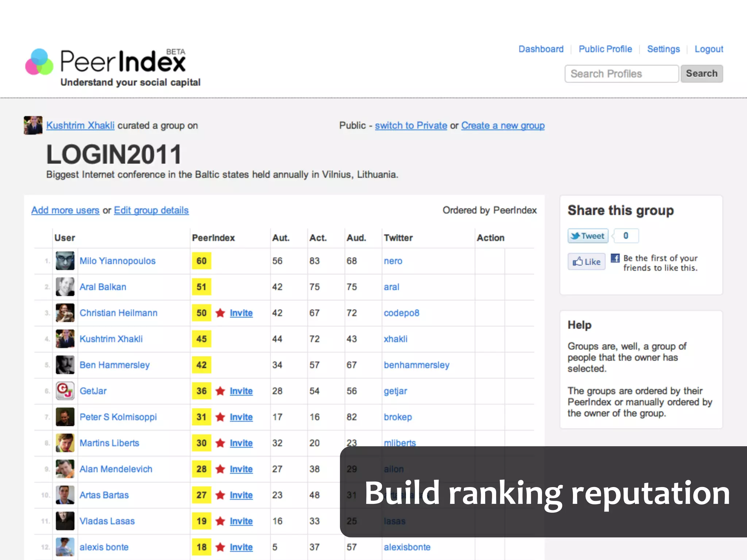
Task: Open alexis bonte's avatar thumbnail
Action: pos(65,547)
